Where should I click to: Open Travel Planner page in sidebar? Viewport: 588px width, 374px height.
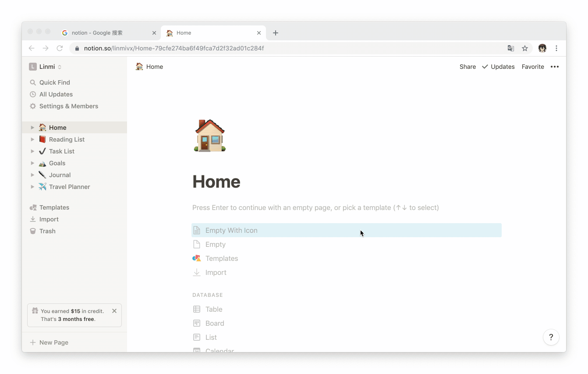74,187
